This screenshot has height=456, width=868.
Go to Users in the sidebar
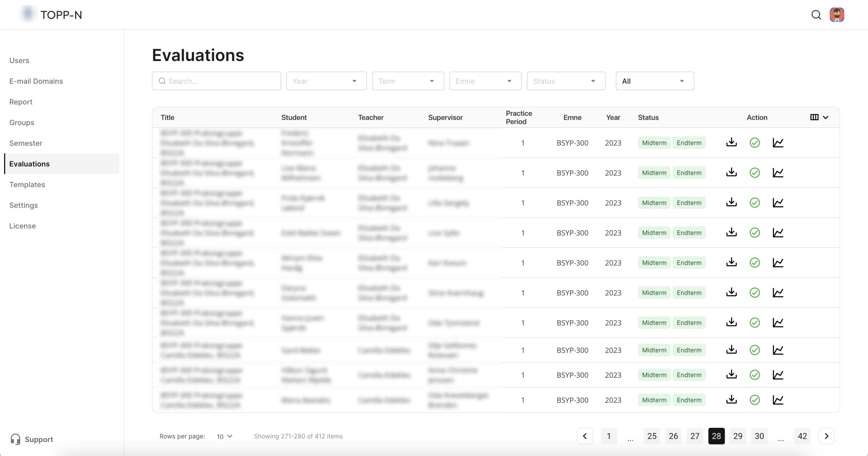19,60
